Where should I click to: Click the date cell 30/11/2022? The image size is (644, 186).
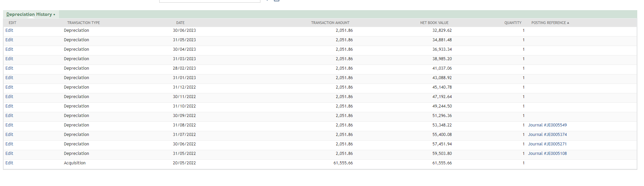[x=184, y=97]
